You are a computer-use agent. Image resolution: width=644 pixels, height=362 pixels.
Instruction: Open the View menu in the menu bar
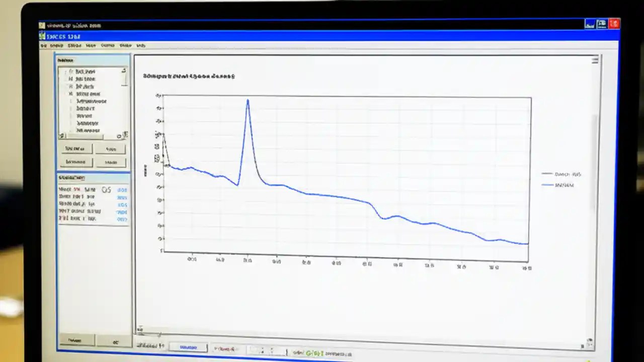[91, 45]
